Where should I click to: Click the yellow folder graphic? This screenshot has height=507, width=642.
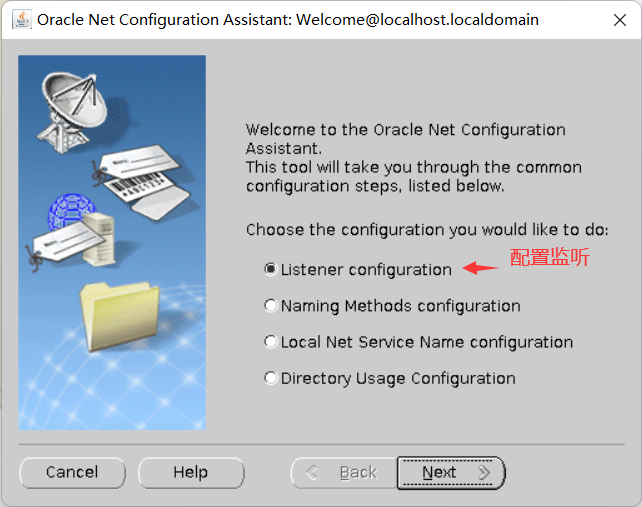(x=120, y=316)
